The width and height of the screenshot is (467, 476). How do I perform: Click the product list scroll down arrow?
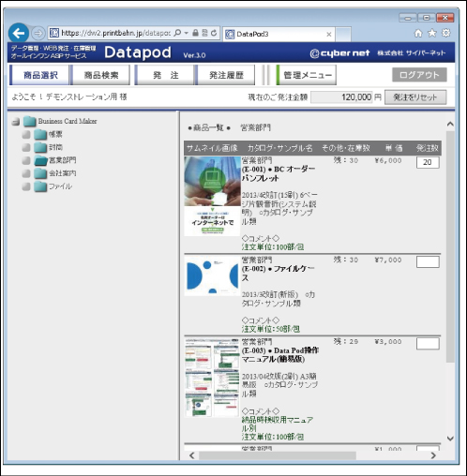(x=450, y=439)
